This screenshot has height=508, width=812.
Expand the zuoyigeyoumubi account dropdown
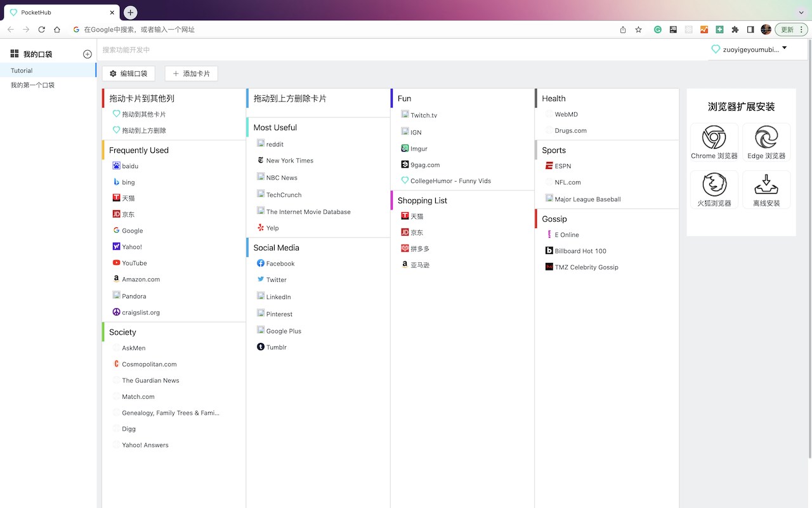pyautogui.click(x=785, y=48)
